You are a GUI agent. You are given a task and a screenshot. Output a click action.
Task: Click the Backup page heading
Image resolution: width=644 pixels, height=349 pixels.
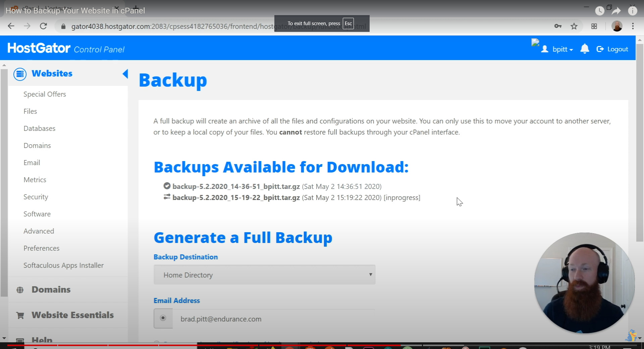click(x=173, y=81)
